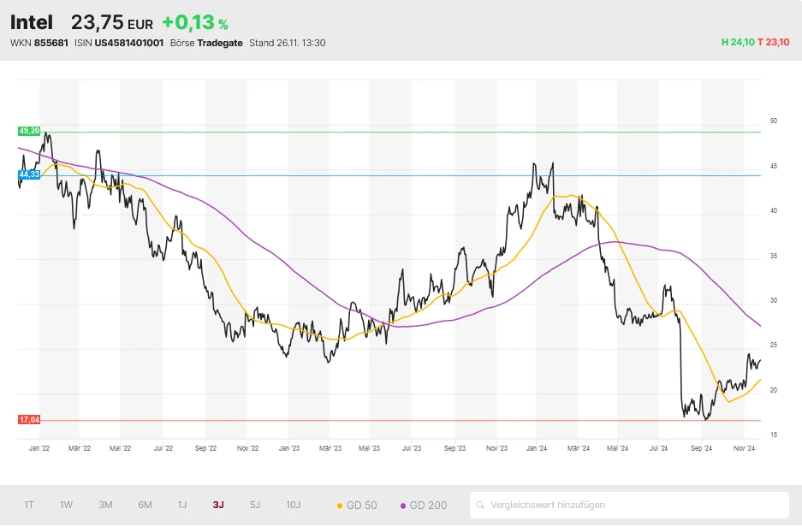
Task: Switch to the 6M chart period
Action: pos(145,505)
